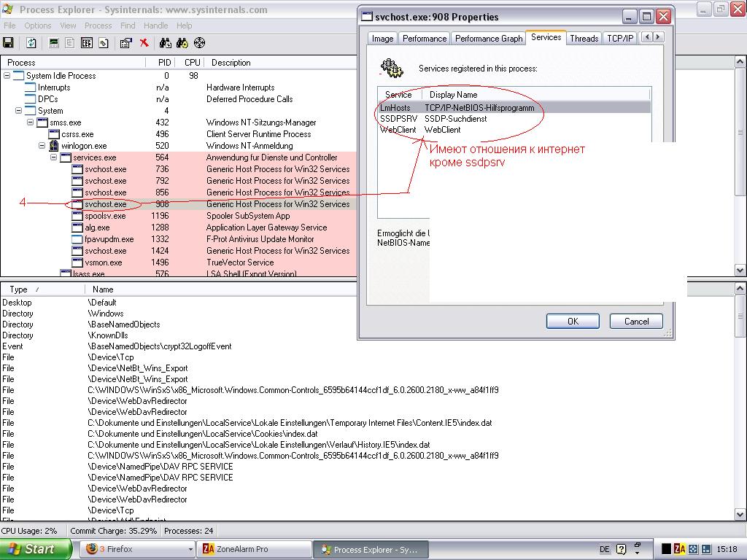Collapse the System tree node
The image size is (747, 560).
point(18,111)
